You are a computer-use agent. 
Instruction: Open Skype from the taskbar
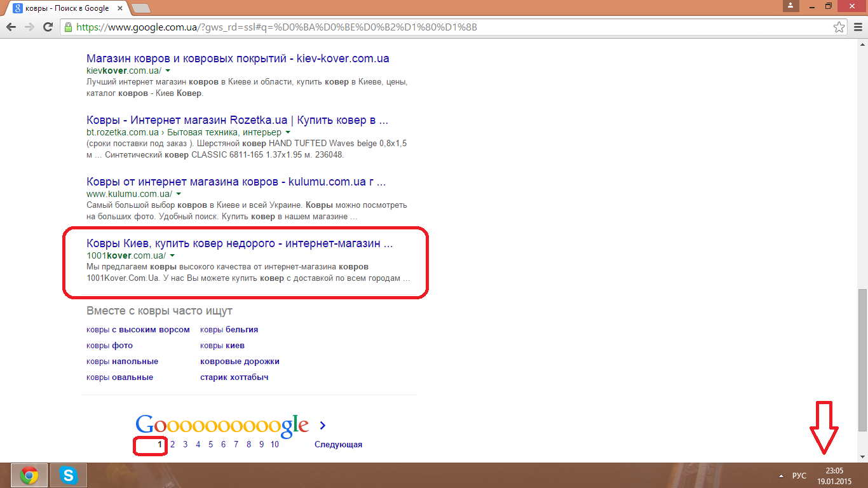69,475
